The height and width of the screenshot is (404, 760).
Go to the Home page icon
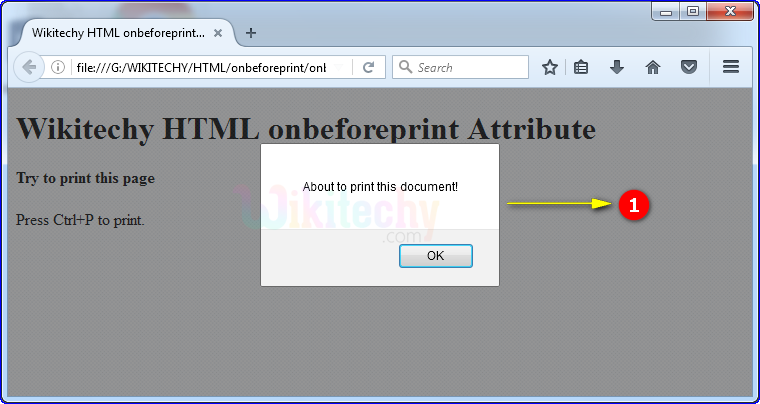coord(653,67)
